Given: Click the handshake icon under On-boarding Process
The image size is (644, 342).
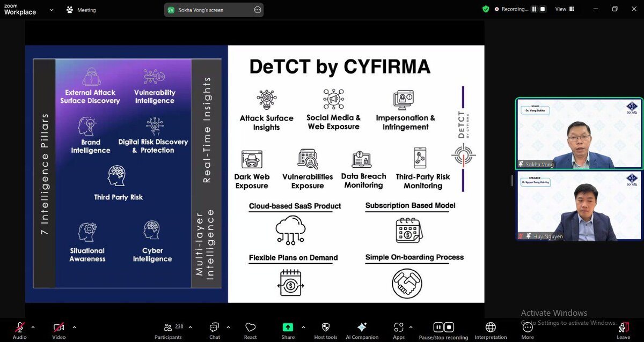Looking at the screenshot, I should (x=407, y=283).
